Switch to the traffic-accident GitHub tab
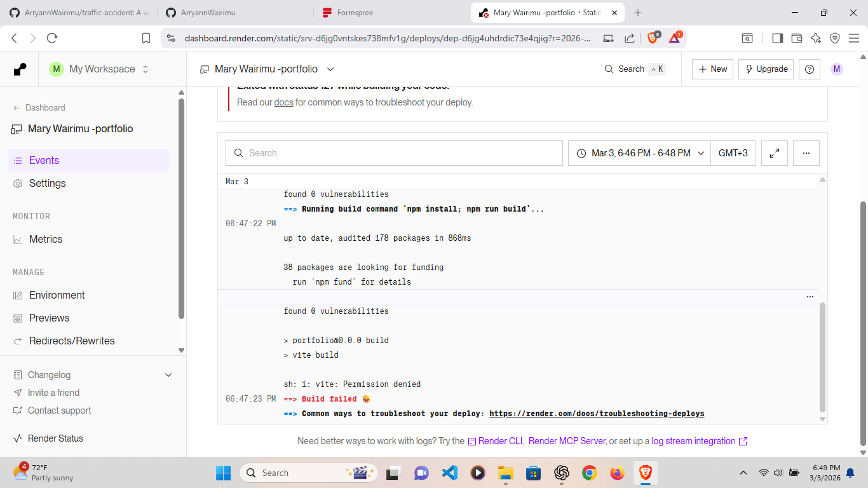Image resolution: width=868 pixels, height=488 pixels. tap(80, 13)
